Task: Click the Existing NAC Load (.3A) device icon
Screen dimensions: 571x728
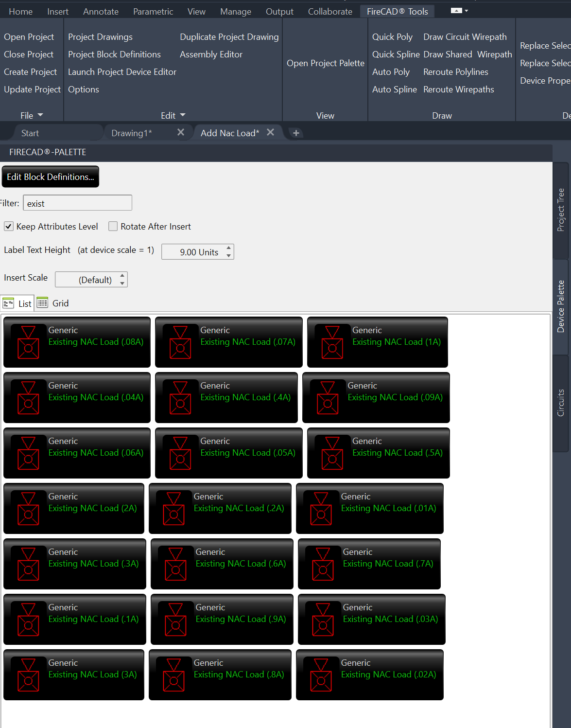Action: coord(28,564)
